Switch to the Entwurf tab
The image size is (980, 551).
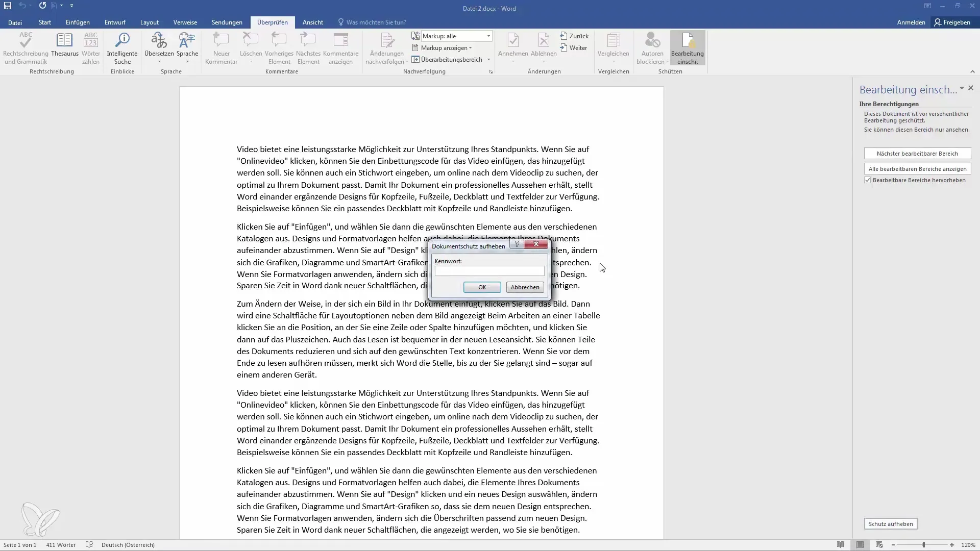click(x=115, y=22)
